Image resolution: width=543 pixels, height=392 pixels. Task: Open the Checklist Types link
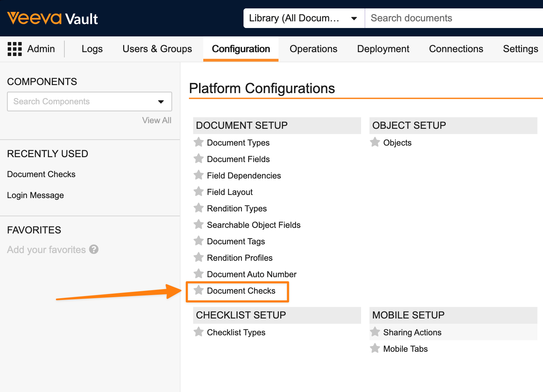(x=236, y=332)
